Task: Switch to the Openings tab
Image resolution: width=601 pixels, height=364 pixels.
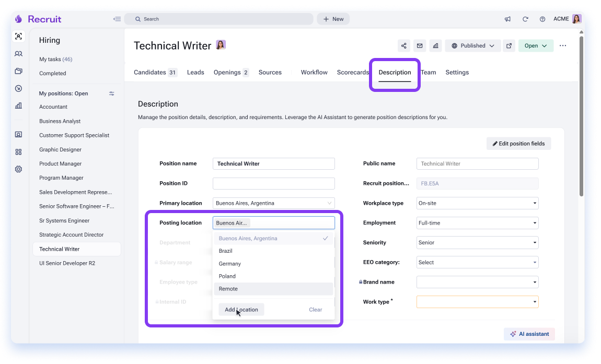Action: click(x=231, y=73)
